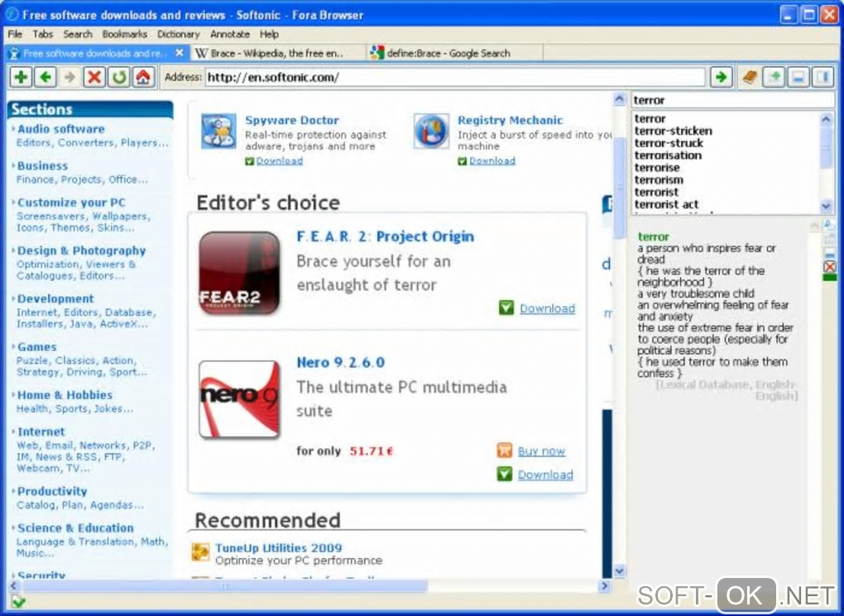The height and width of the screenshot is (616, 844).
Task: Click the horizontal split pane icon
Action: tap(798, 78)
